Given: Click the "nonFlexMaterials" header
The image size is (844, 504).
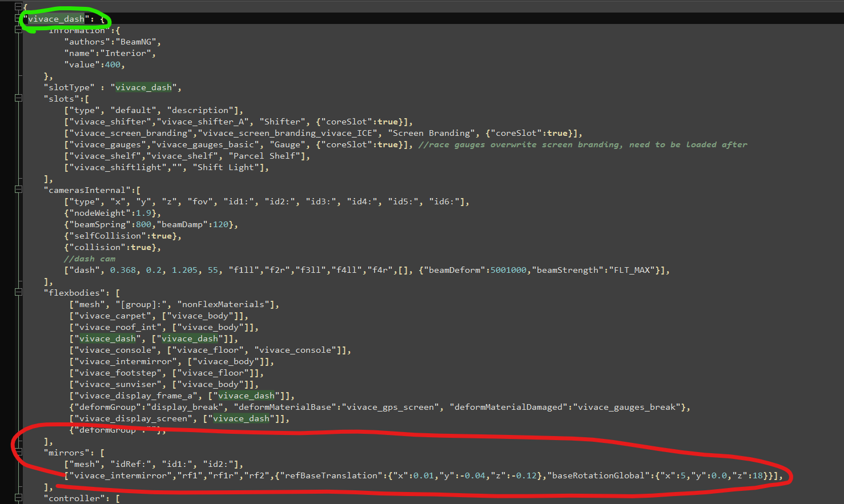Looking at the screenshot, I should (x=223, y=304).
